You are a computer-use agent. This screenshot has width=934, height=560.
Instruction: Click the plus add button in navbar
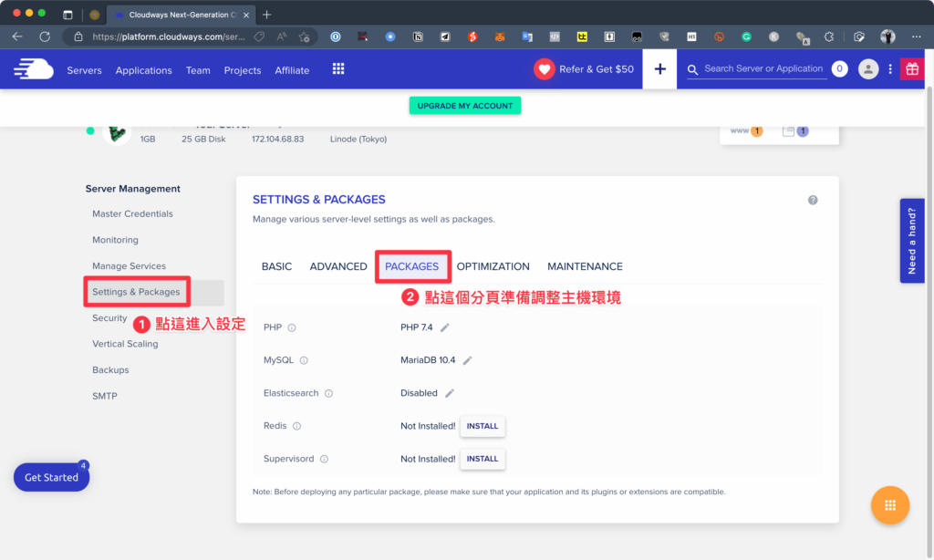659,69
